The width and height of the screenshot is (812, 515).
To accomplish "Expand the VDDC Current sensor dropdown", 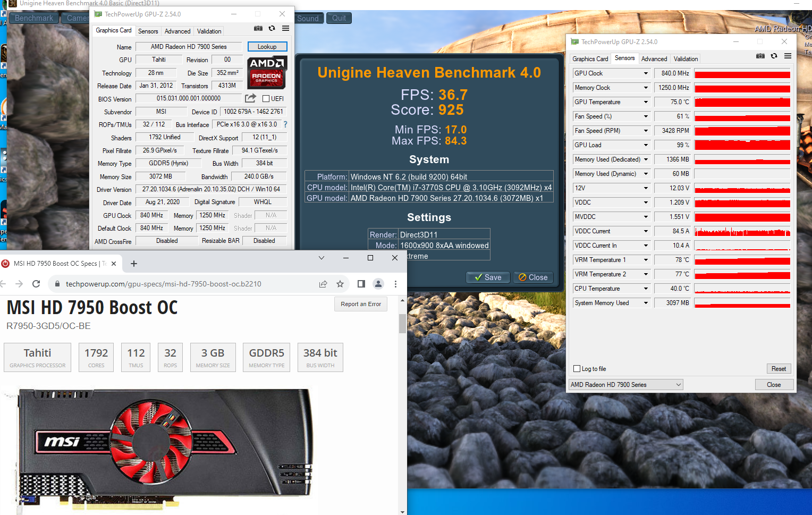I will coord(646,231).
